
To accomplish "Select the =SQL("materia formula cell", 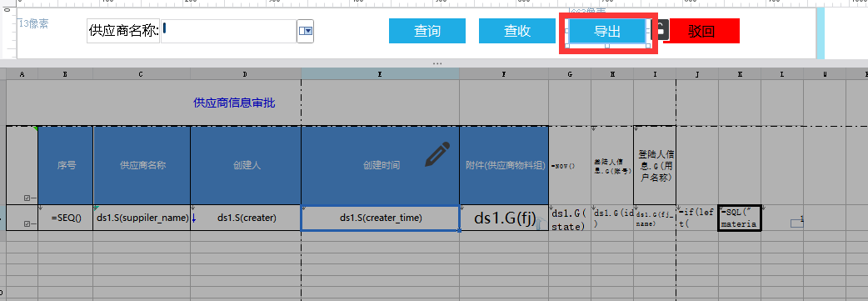I will click(x=740, y=218).
